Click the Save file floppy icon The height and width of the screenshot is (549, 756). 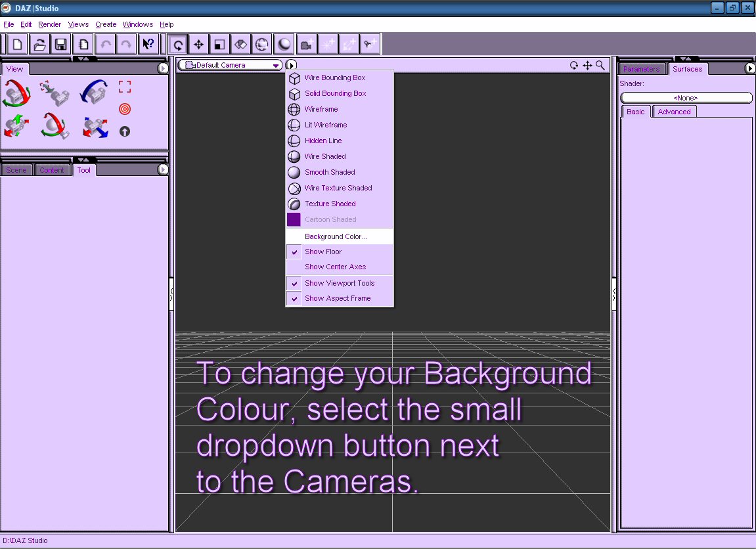point(61,45)
